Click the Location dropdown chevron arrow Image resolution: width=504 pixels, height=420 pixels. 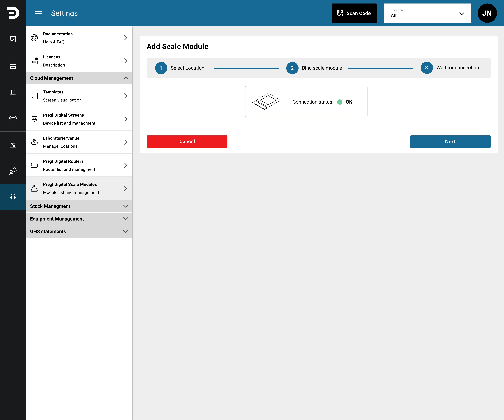[462, 13]
